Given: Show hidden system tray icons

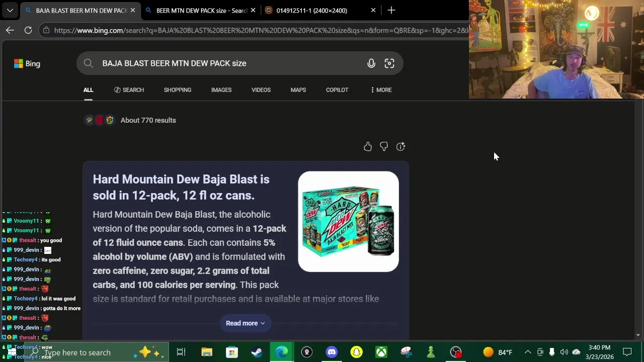Looking at the screenshot, I should [528, 352].
